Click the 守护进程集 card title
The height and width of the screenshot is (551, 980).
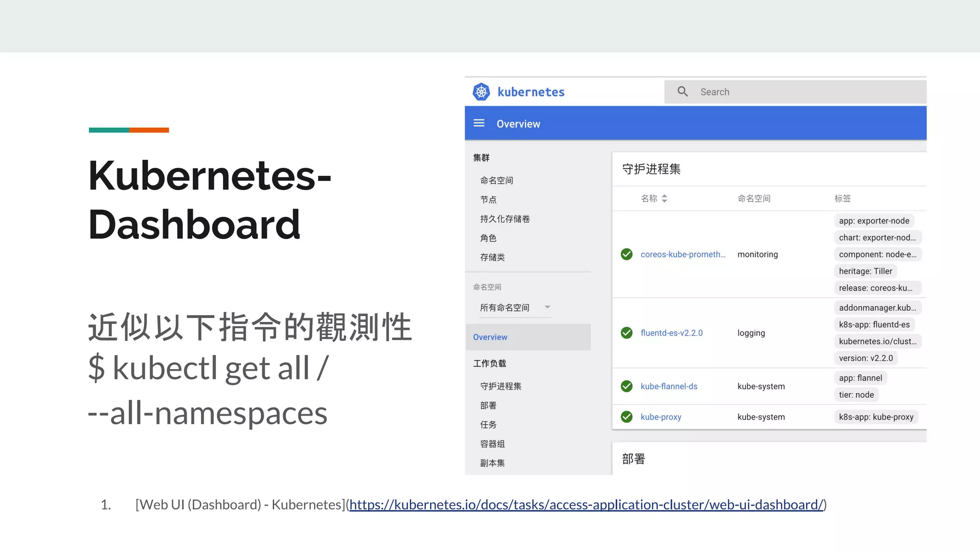(651, 169)
